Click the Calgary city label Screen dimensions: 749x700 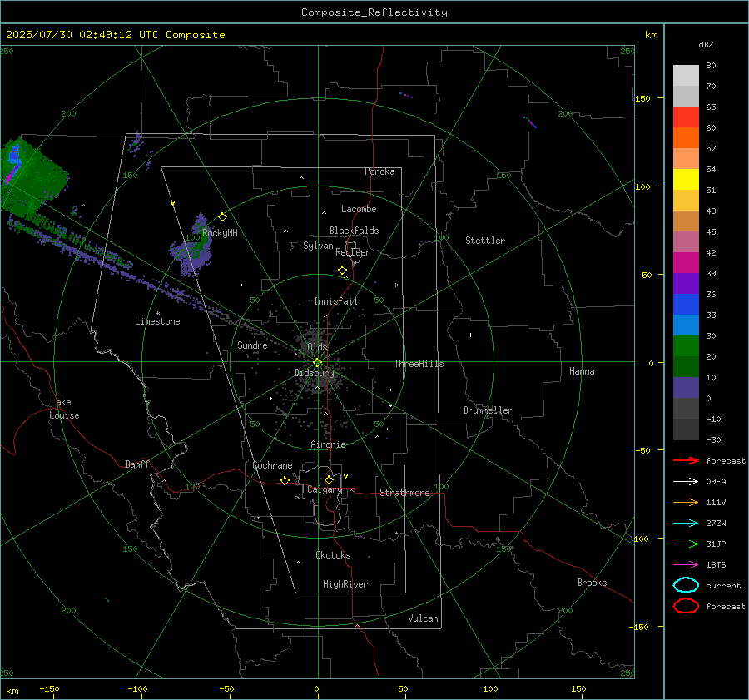tap(325, 489)
